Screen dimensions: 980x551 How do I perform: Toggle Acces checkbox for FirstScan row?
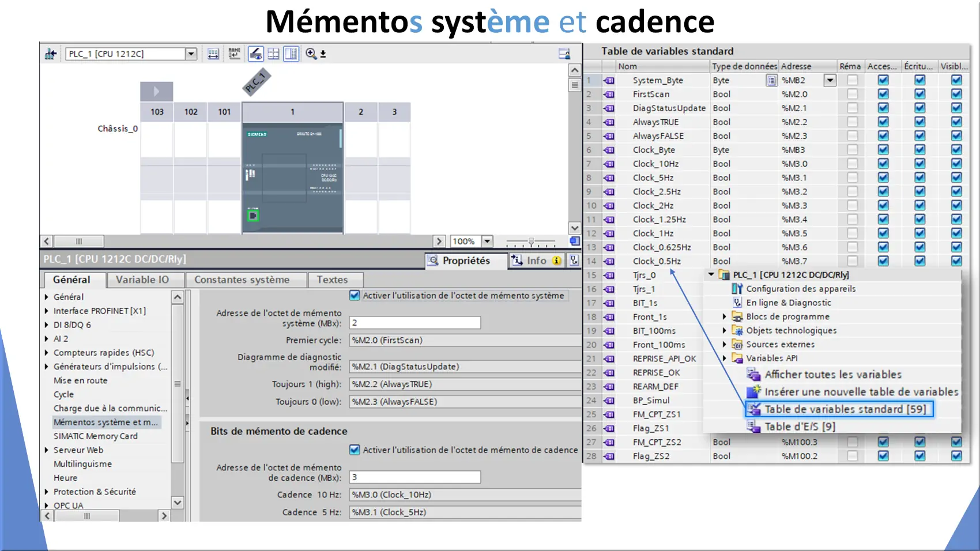click(883, 94)
